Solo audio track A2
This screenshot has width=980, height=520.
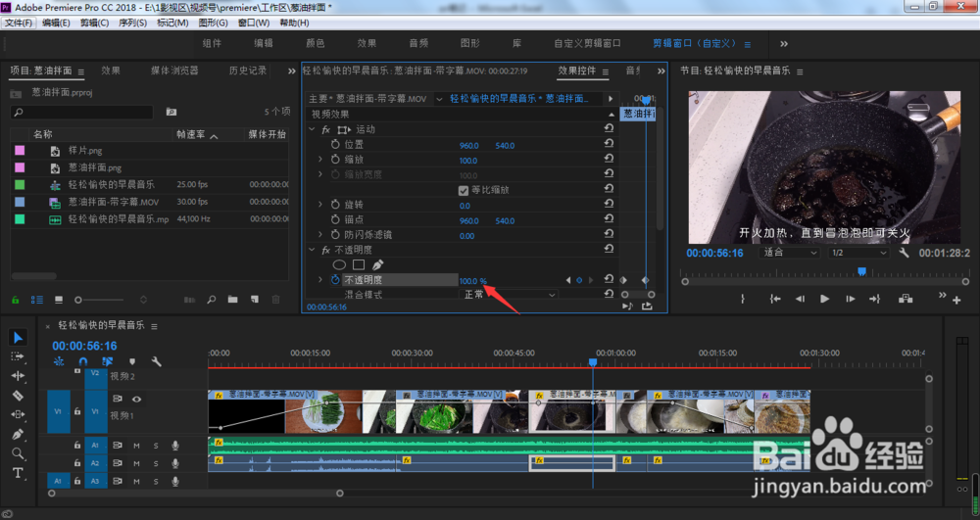point(156,464)
